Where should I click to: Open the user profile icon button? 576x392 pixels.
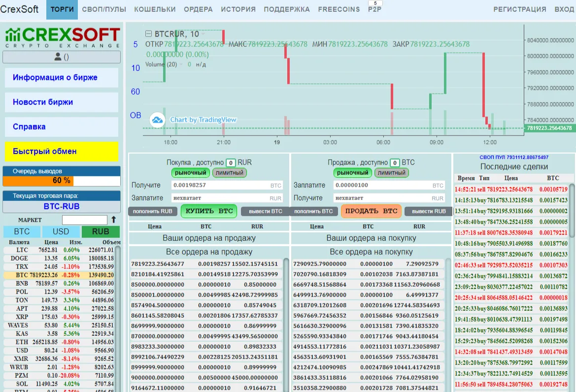coord(62,57)
